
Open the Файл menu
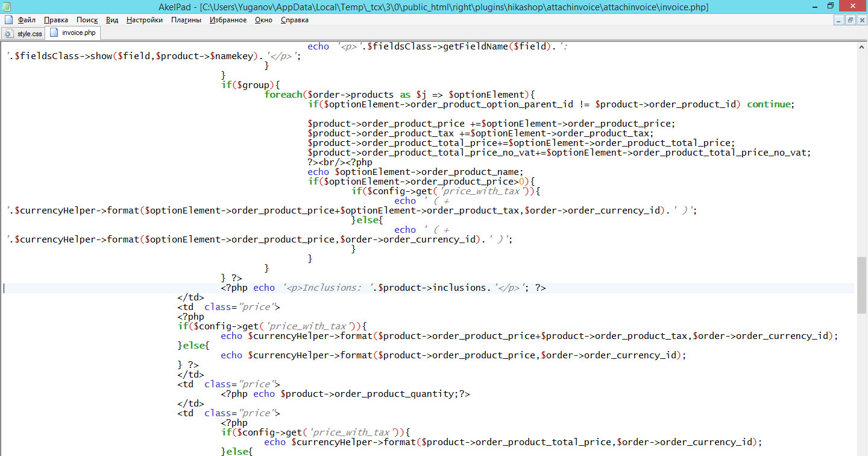click(27, 20)
